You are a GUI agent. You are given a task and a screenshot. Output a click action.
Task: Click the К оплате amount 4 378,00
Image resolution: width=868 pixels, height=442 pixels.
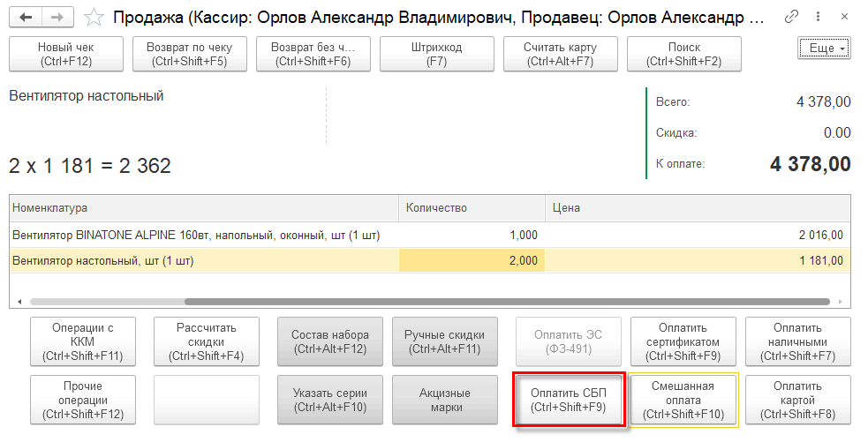(811, 164)
